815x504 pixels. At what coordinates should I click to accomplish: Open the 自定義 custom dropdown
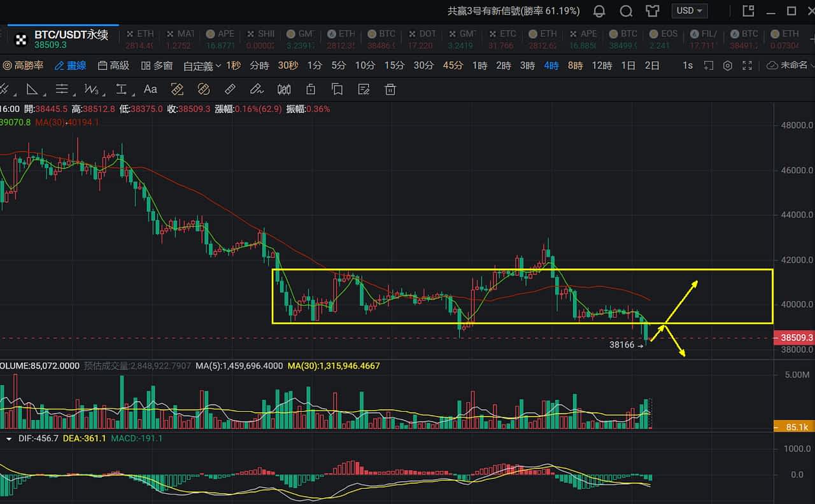pos(202,66)
